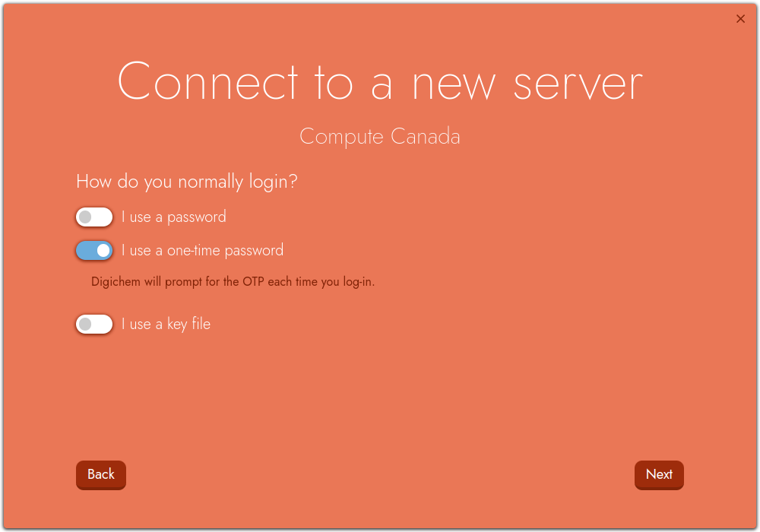Click the 'How do you normally login?' question
The height and width of the screenshot is (532, 760).
pyautogui.click(x=187, y=182)
